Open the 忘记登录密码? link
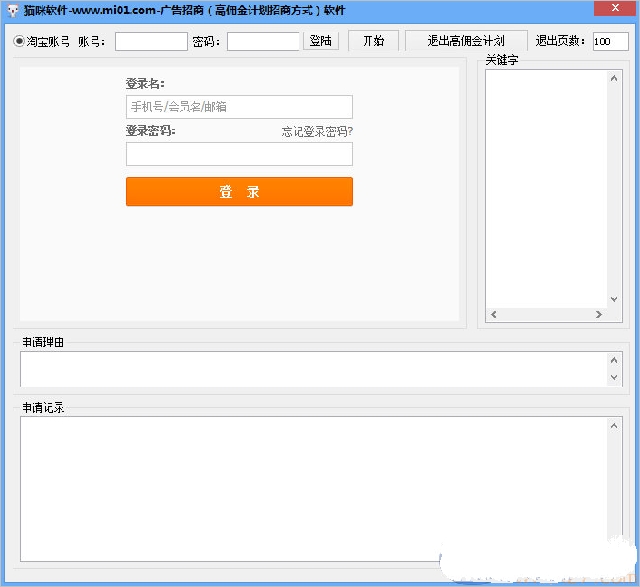The width and height of the screenshot is (640, 587). [x=317, y=131]
